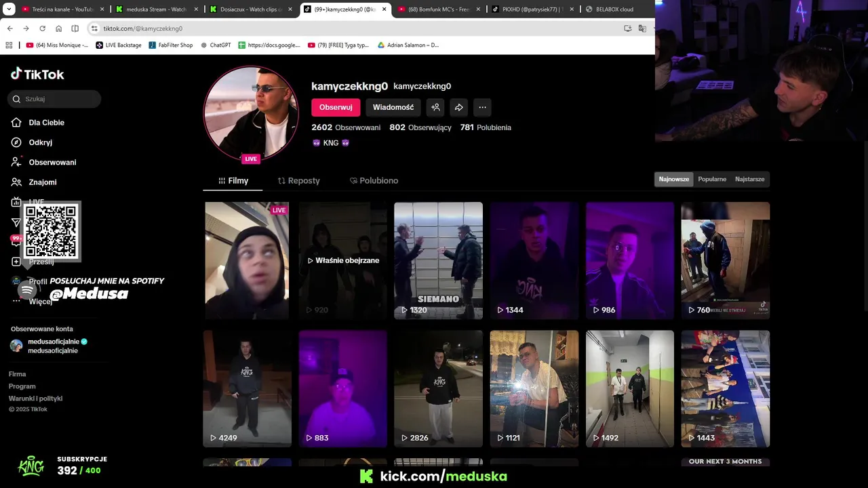The width and height of the screenshot is (868, 488).
Task: Switch to Polubiono tab
Action: [374, 181]
